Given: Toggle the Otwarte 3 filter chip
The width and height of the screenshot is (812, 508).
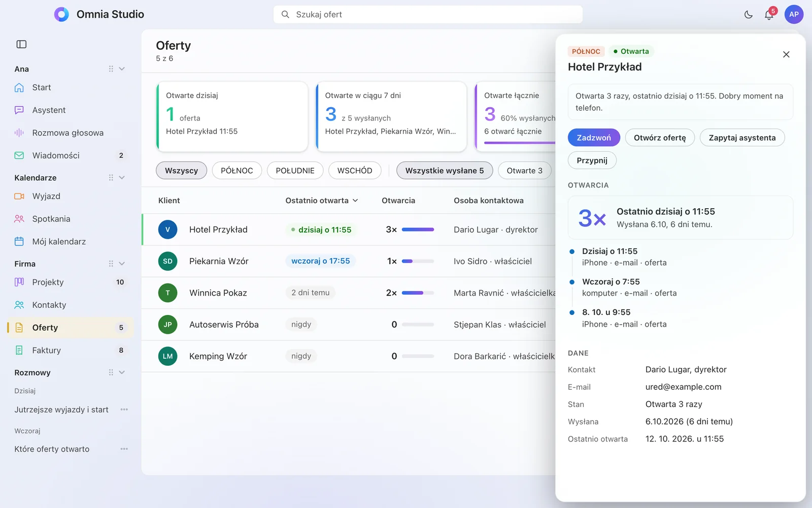Looking at the screenshot, I should (x=524, y=171).
